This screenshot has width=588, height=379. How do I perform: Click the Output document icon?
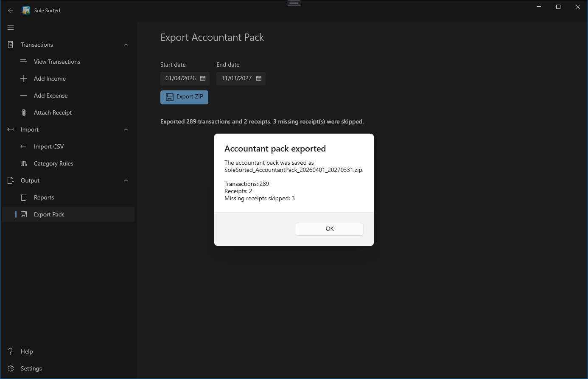pyautogui.click(x=11, y=180)
